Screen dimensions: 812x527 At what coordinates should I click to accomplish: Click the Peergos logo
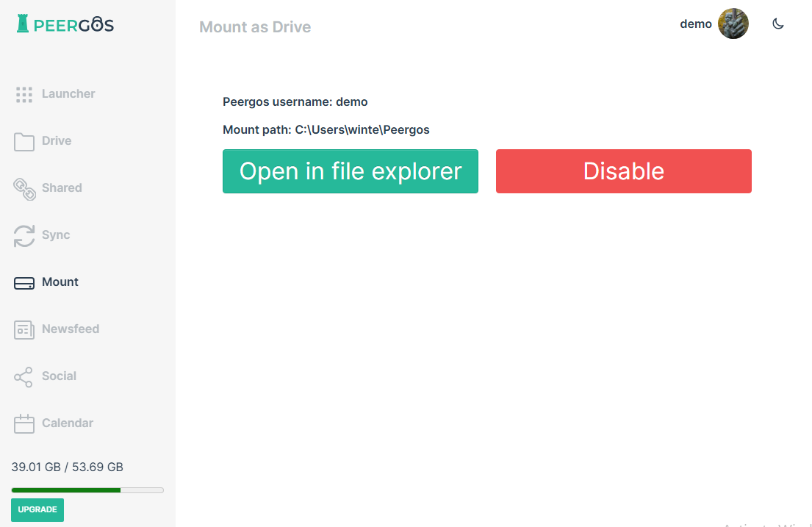coord(65,24)
